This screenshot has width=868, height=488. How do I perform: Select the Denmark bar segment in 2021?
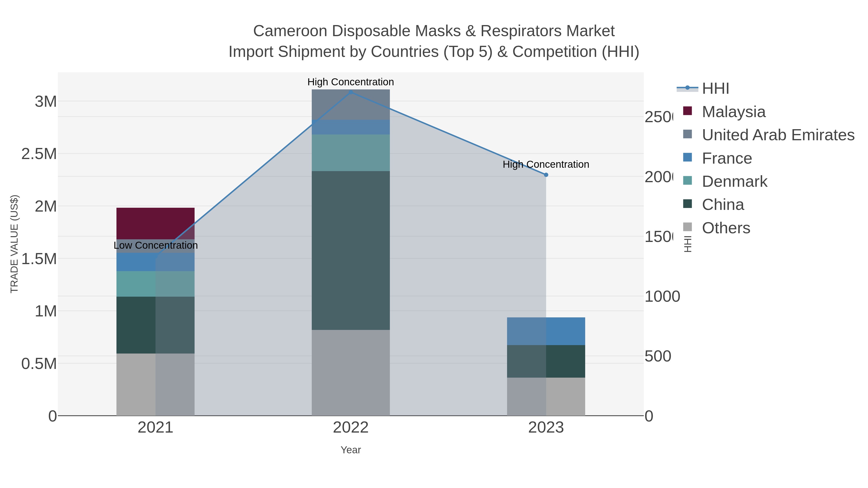coord(155,284)
